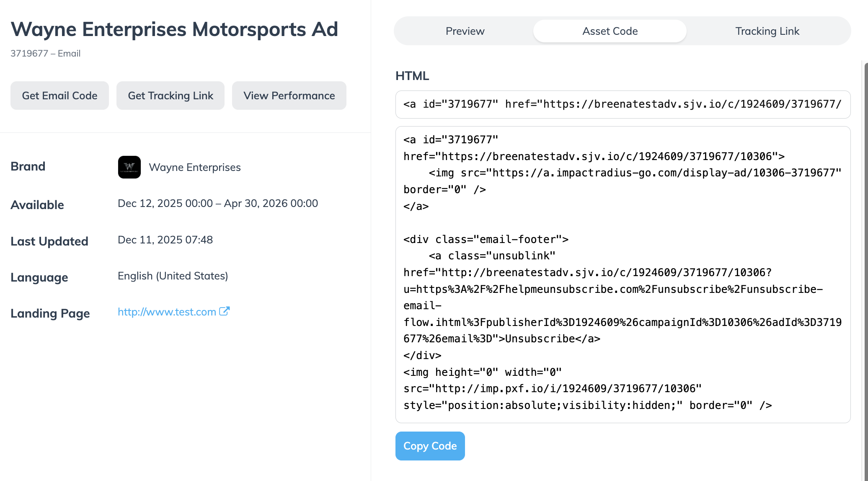Viewport: 868px width, 481px height.
Task: Select the Asset Code tab
Action: (610, 31)
